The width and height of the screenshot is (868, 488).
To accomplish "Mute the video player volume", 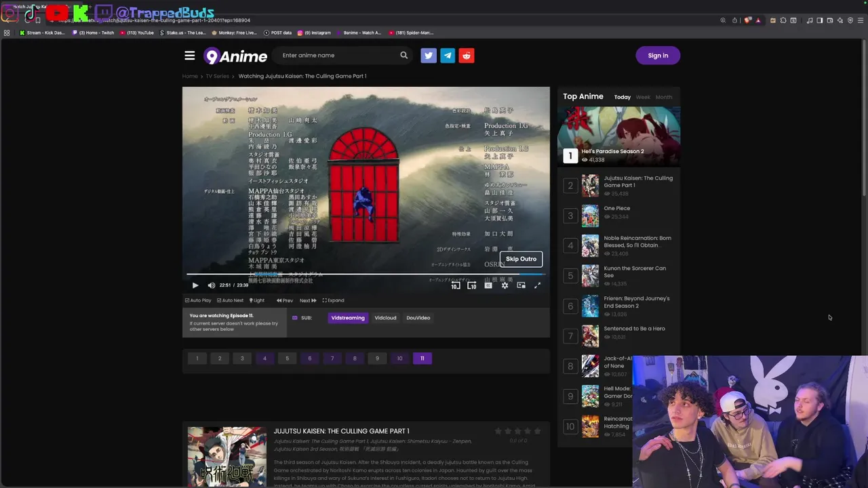I will (211, 285).
